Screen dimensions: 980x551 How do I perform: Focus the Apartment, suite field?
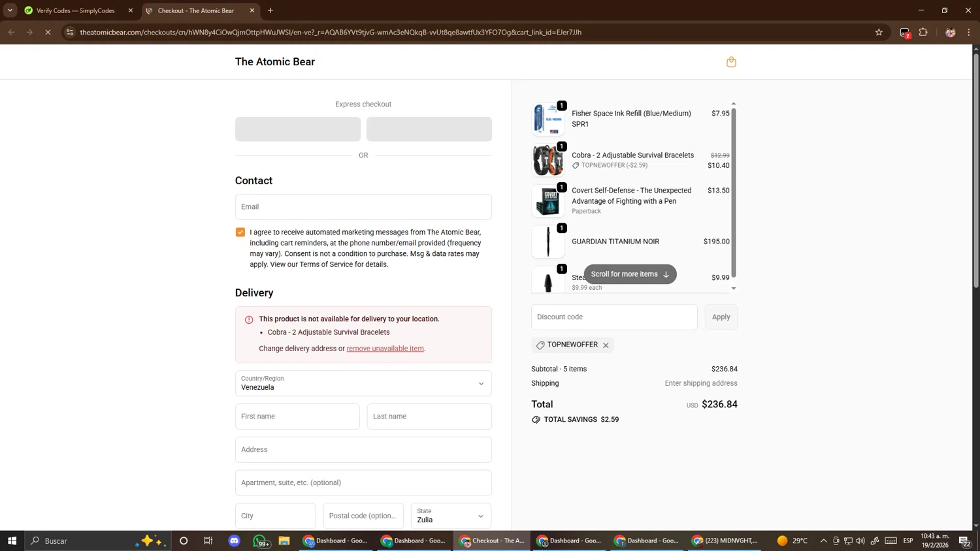pos(363,483)
